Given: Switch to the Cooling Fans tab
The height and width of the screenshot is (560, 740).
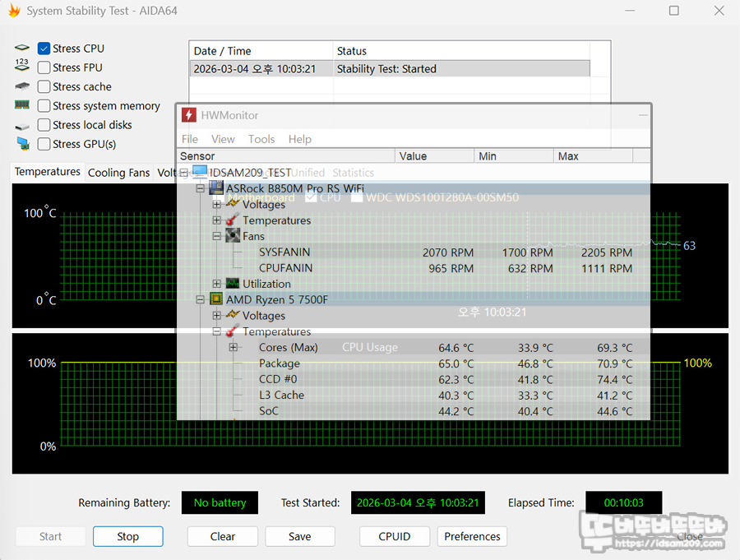Looking at the screenshot, I should [119, 173].
